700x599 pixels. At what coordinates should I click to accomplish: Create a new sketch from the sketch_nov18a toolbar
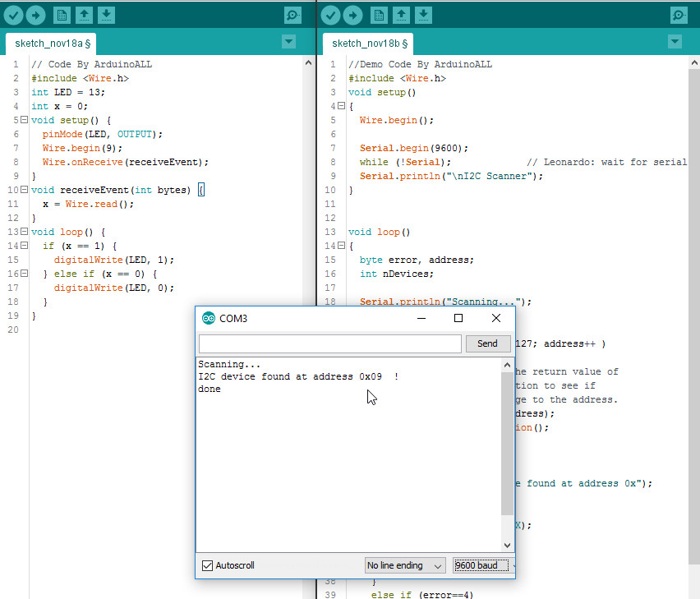tap(62, 15)
